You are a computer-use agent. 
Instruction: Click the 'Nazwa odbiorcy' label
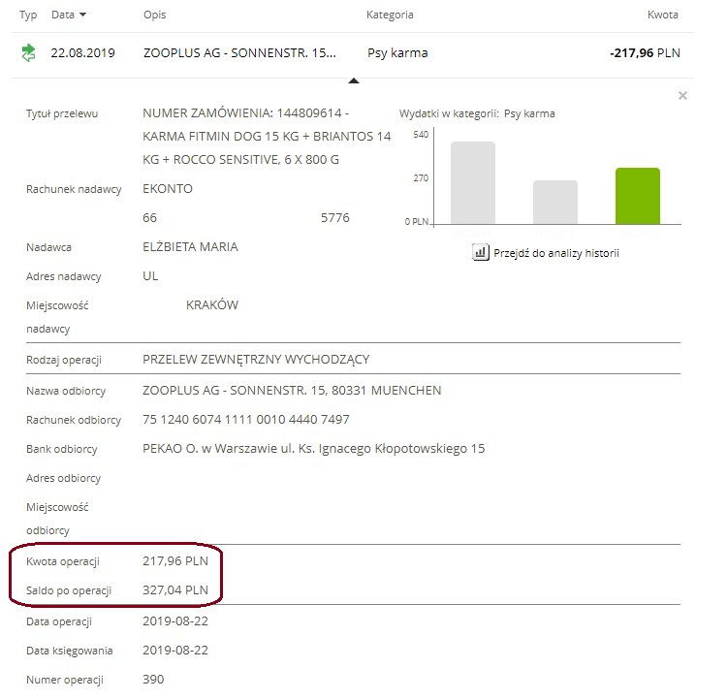pos(66,391)
